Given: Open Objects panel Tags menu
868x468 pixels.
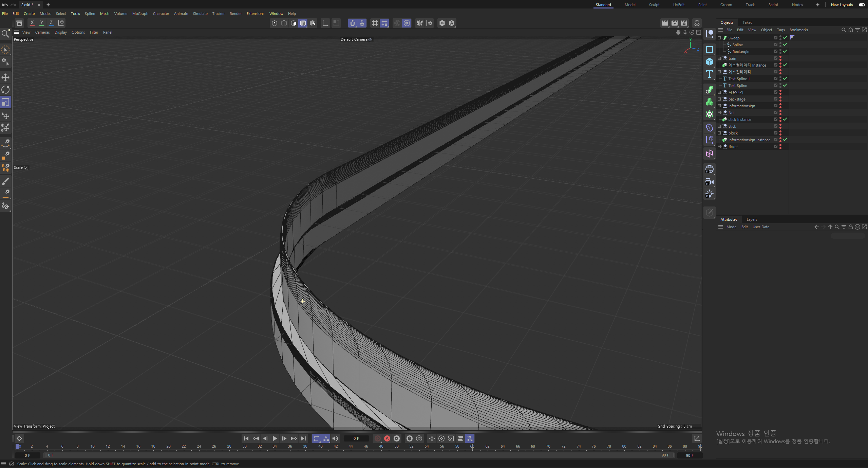Looking at the screenshot, I should click(780, 30).
